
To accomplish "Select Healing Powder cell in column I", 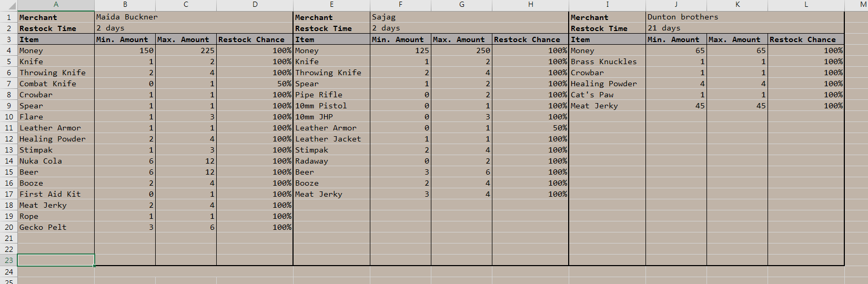I will (607, 84).
